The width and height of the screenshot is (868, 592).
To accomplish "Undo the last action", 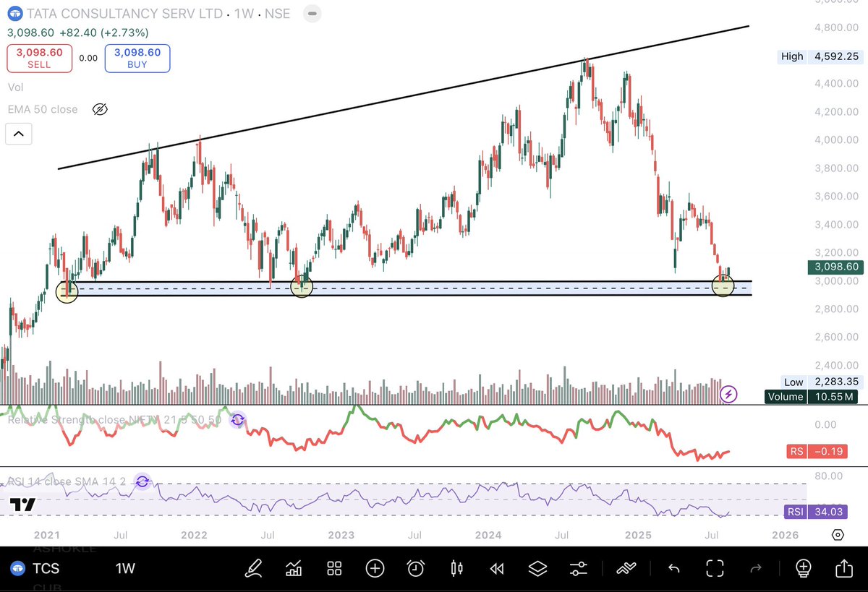I will [x=673, y=568].
